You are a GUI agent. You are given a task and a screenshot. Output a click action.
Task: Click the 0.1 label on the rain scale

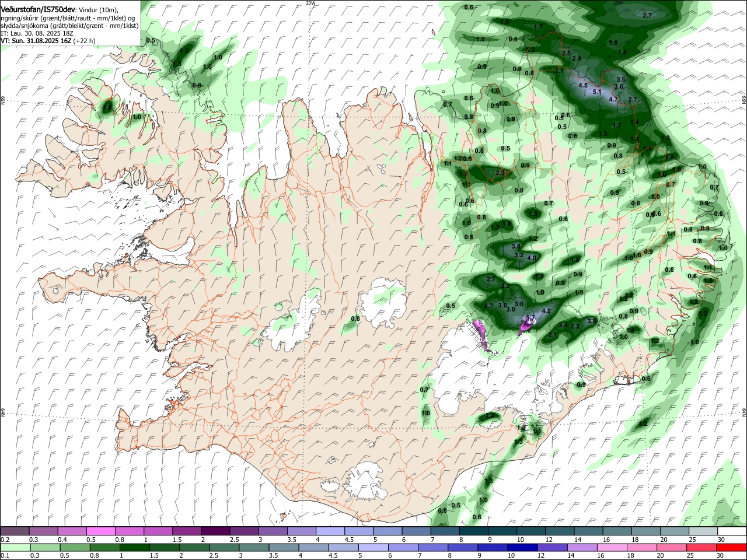[x=5, y=556]
